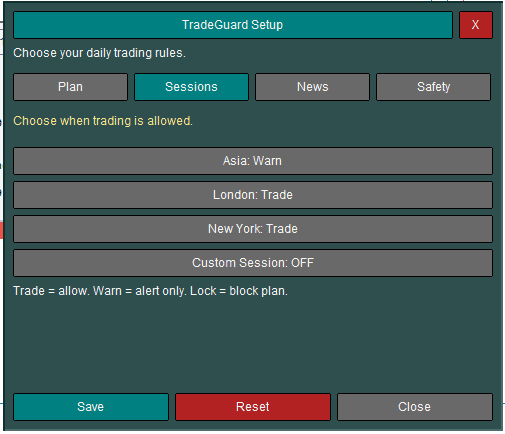
Task: Toggle the New York: Trade session mode
Action: [253, 229]
